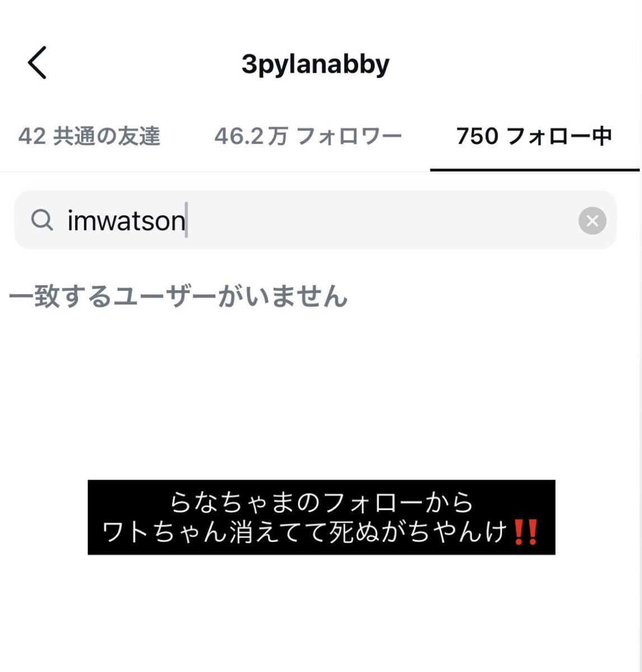Clear the search with the gray X
The width and height of the screenshot is (642, 672).
592,221
